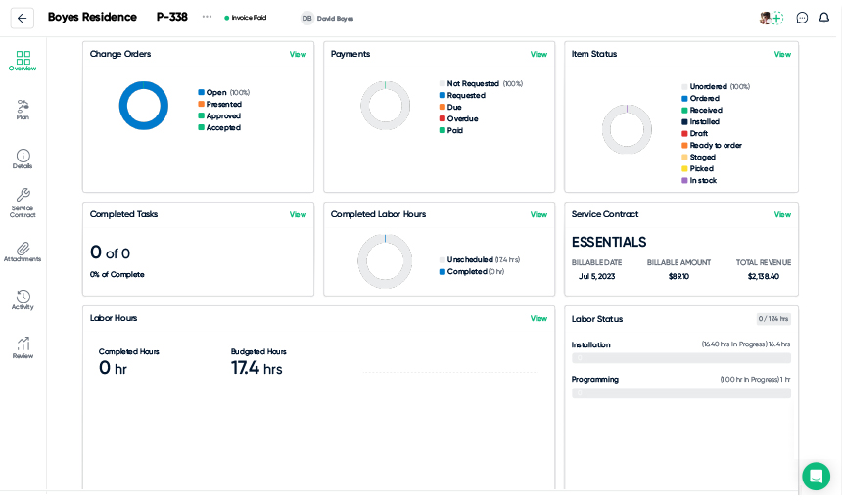Click the Not Requested legend entry
Viewport: 842px width, 504px height.
[481, 84]
